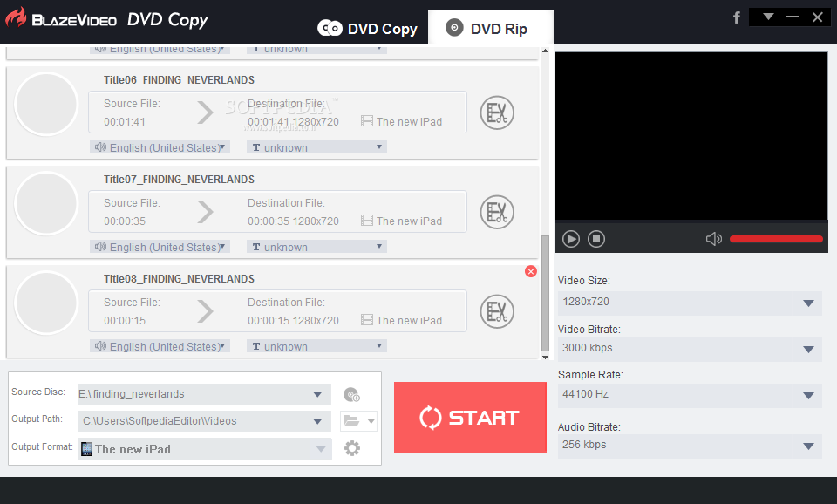Screen dimensions: 837x504
Task: Click the Title08 destination 00:00:15 1280x720
Action: (x=293, y=320)
